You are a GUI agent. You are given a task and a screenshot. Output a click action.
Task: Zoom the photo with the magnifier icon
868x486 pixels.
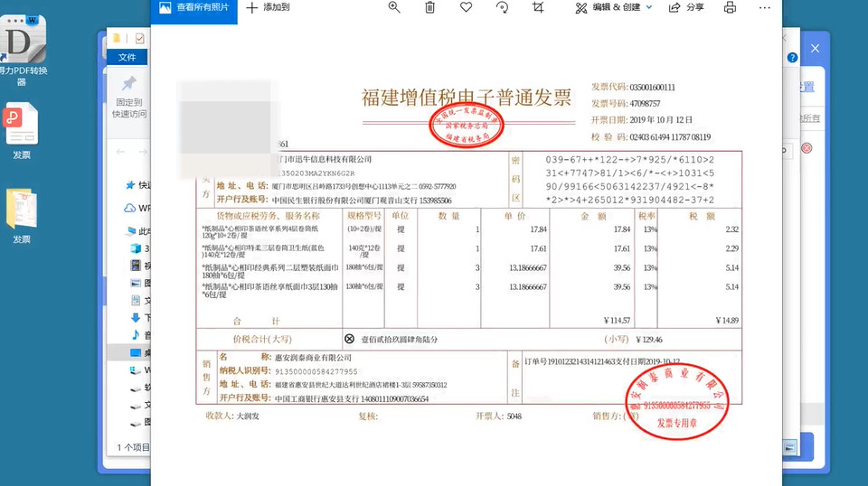[x=394, y=7]
